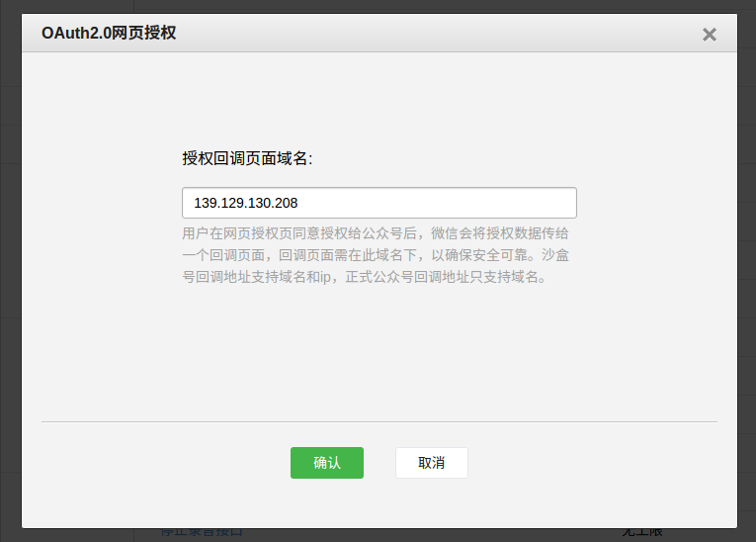Image resolution: width=756 pixels, height=542 pixels.
Task: Click the gray help text below the input
Action: (376, 255)
